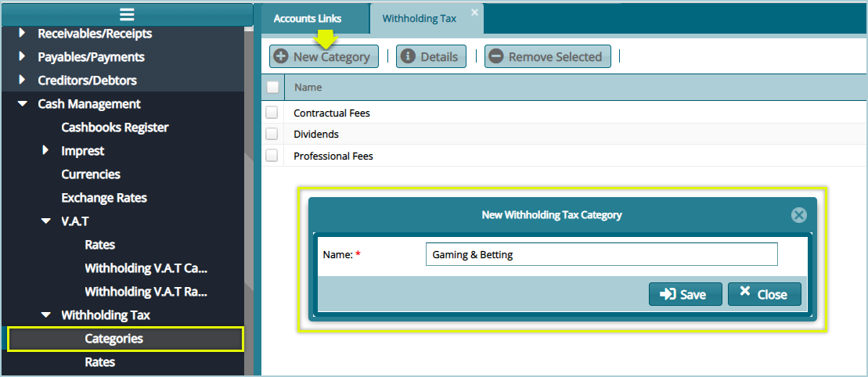Select the Professional Fees row text
The width and height of the screenshot is (868, 377).
(333, 156)
